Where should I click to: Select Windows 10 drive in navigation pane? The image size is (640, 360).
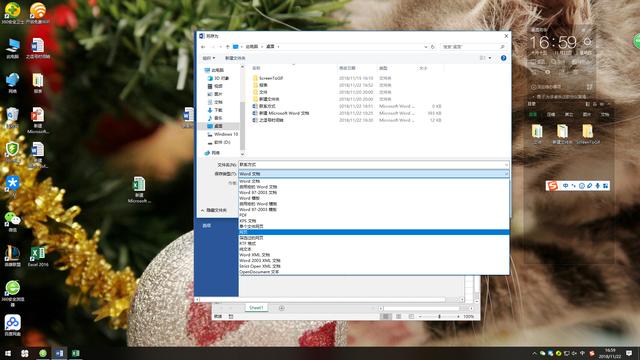pyautogui.click(x=222, y=134)
